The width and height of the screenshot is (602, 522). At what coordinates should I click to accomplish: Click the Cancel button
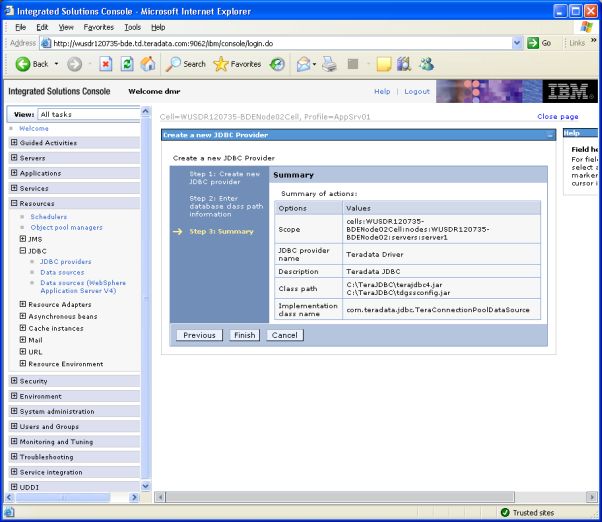pyautogui.click(x=284, y=335)
